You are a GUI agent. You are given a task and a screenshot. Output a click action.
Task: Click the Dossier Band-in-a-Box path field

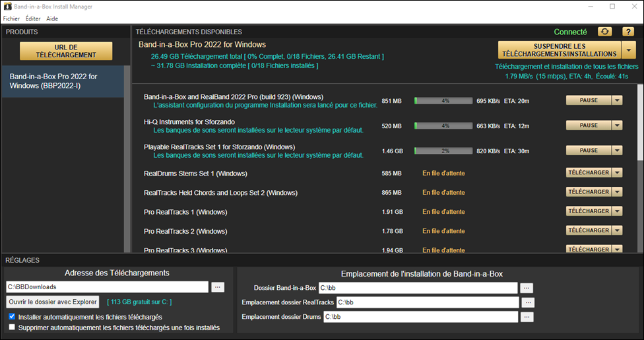(418, 288)
